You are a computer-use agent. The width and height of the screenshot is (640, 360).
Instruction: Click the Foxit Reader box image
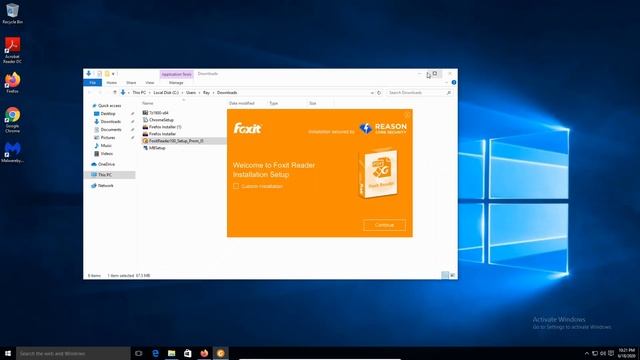378,173
